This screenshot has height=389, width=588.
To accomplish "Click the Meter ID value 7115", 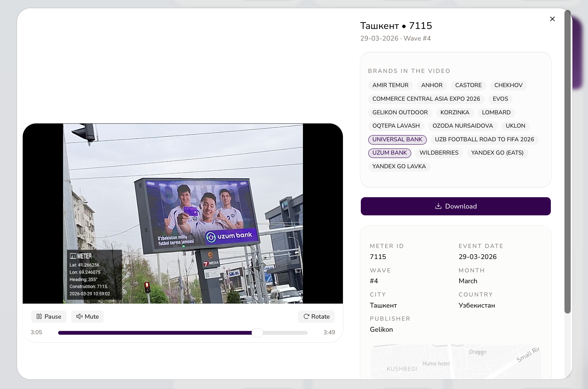I will coord(378,257).
